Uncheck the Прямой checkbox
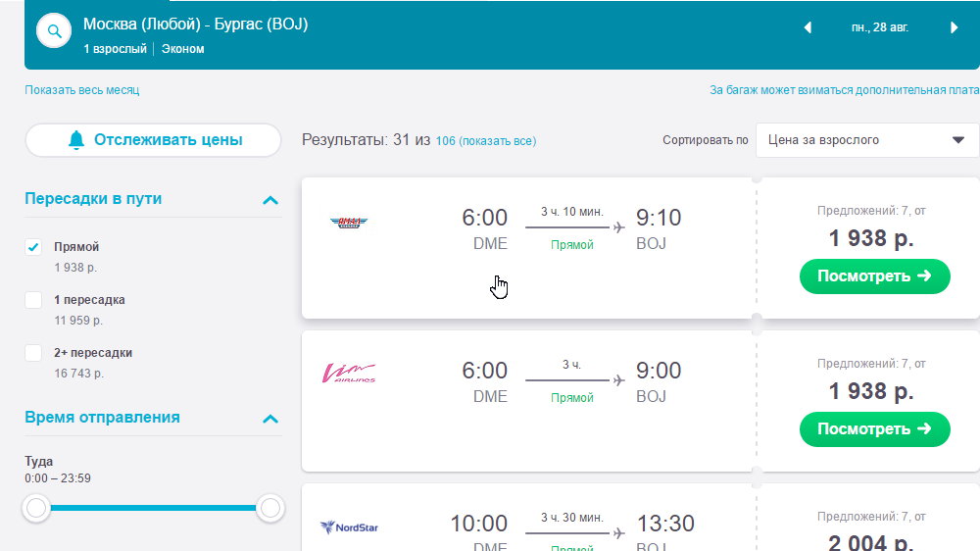This screenshot has height=551, width=980. tap(33, 247)
